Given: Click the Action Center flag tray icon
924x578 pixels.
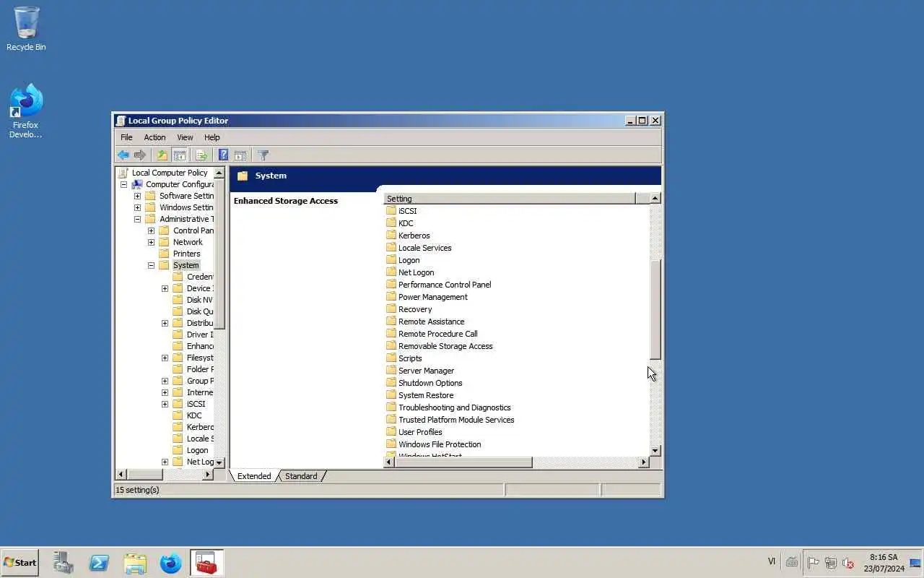Looking at the screenshot, I should tap(813, 563).
